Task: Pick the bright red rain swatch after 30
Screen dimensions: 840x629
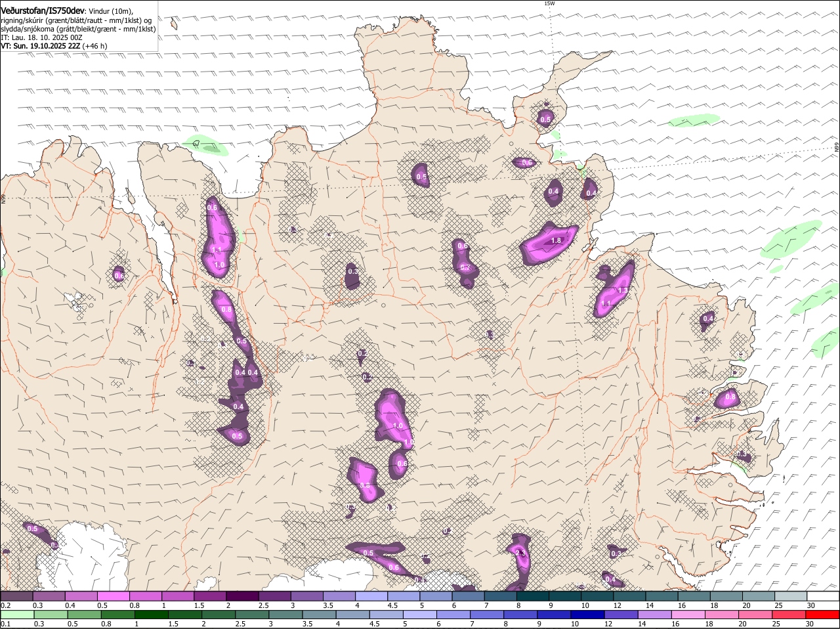Action: pos(823,615)
